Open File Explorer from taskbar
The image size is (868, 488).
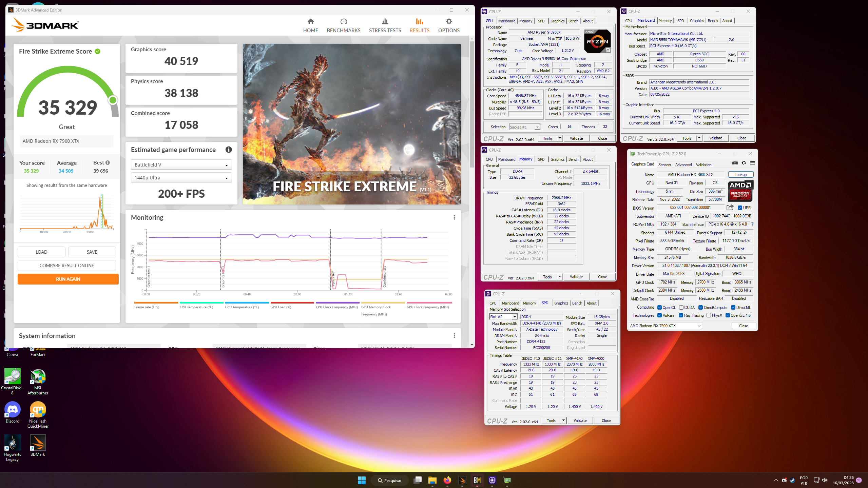(x=432, y=480)
